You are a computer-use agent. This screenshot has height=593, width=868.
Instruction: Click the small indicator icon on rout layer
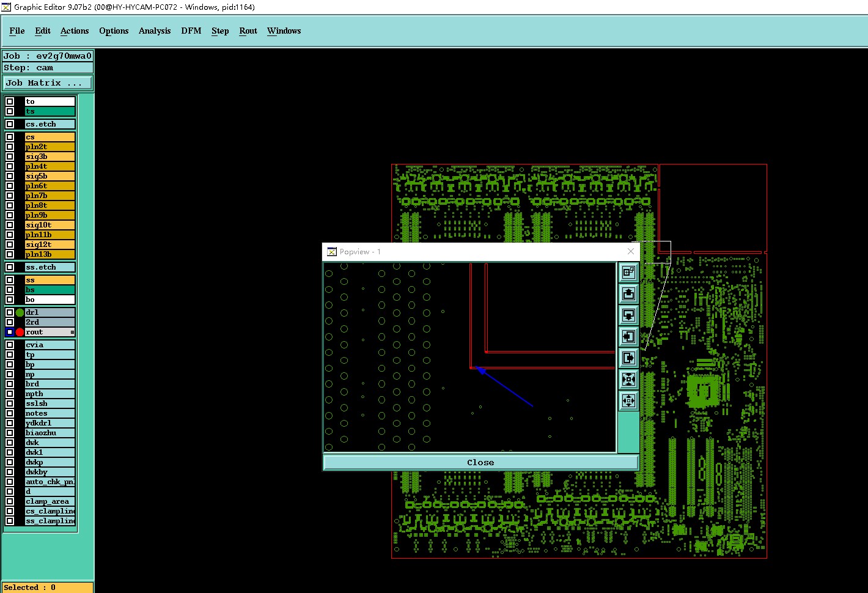click(x=72, y=332)
